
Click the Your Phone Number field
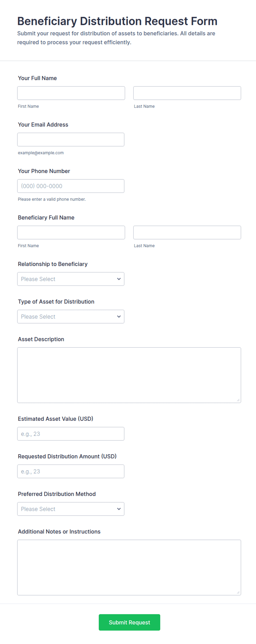click(x=71, y=186)
